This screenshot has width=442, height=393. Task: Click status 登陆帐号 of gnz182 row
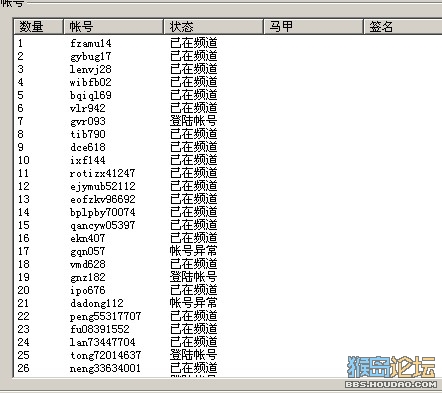point(194,277)
